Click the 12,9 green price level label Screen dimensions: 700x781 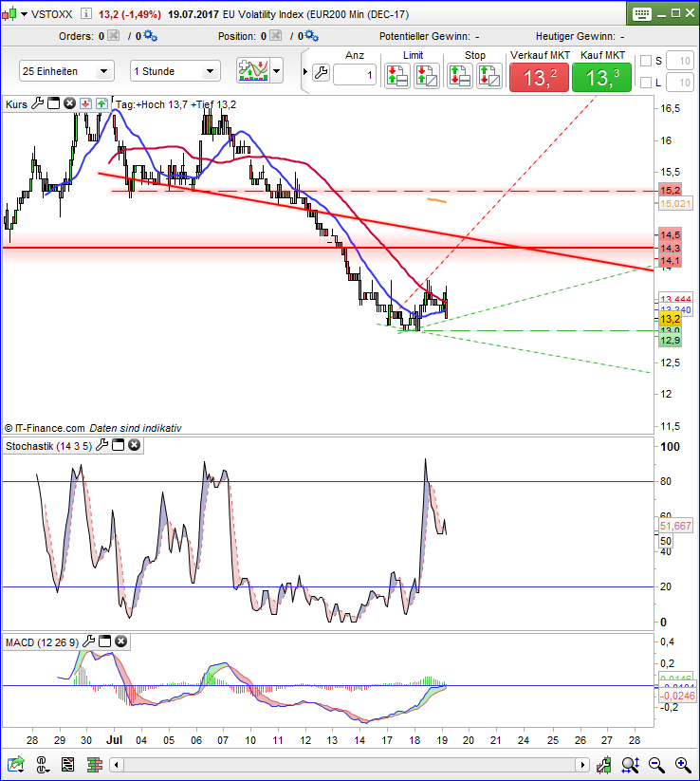(x=671, y=340)
